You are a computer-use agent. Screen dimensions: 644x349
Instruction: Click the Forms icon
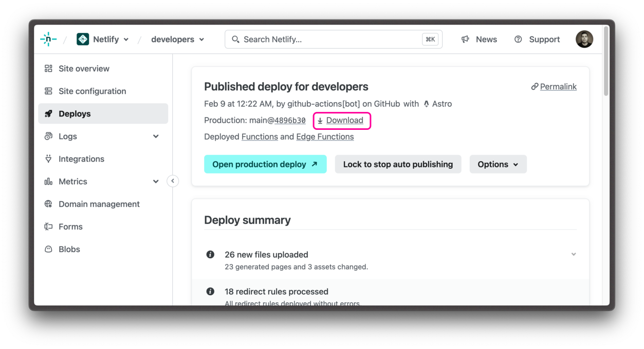pos(48,227)
